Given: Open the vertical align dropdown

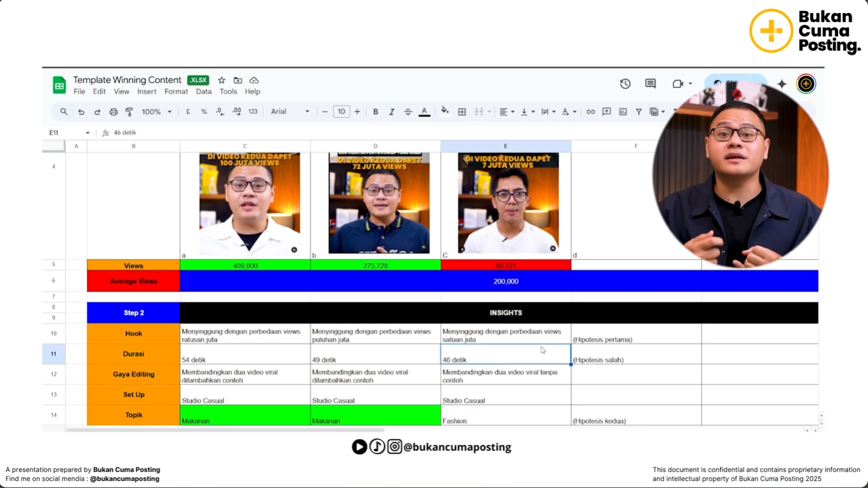Looking at the screenshot, I should [x=527, y=112].
